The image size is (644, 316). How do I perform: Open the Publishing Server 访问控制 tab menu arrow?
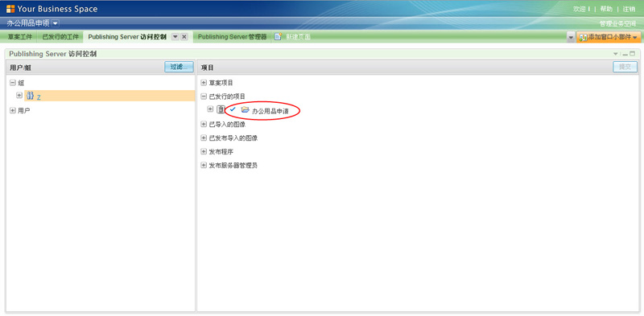[175, 37]
